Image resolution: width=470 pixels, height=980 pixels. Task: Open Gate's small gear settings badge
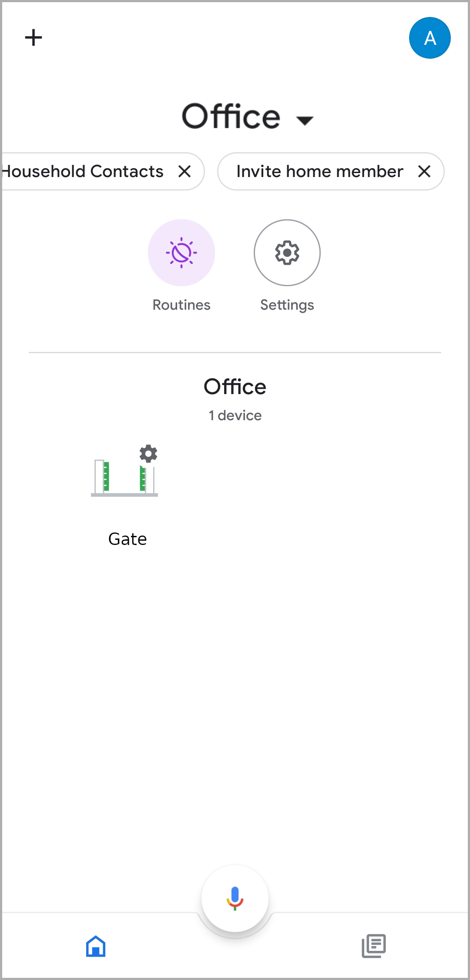[148, 454]
